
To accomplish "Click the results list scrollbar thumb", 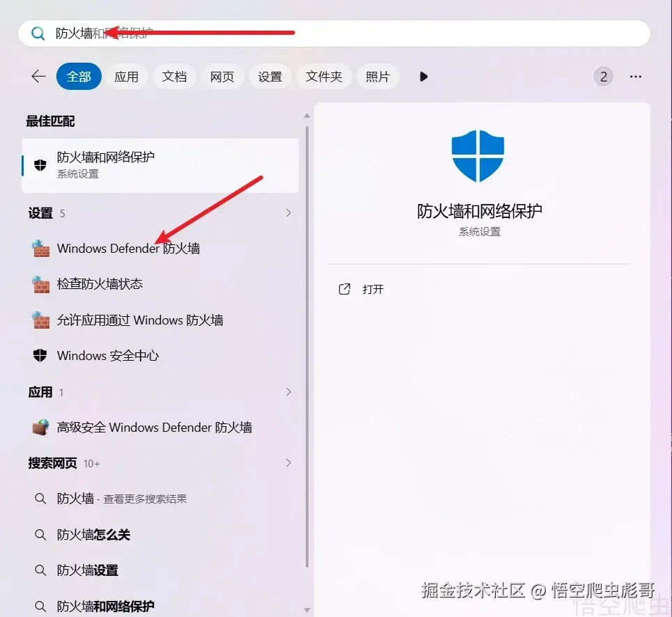I will coord(307,347).
